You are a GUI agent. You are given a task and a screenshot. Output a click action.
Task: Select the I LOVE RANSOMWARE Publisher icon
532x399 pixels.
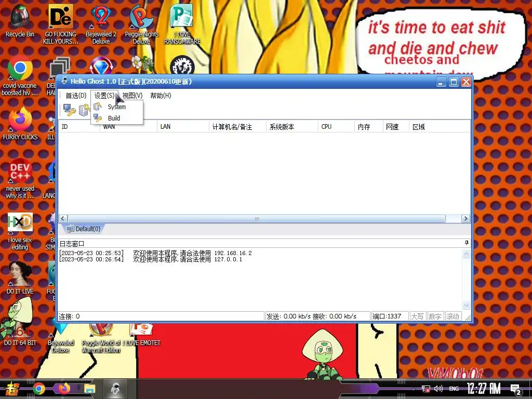pyautogui.click(x=182, y=24)
